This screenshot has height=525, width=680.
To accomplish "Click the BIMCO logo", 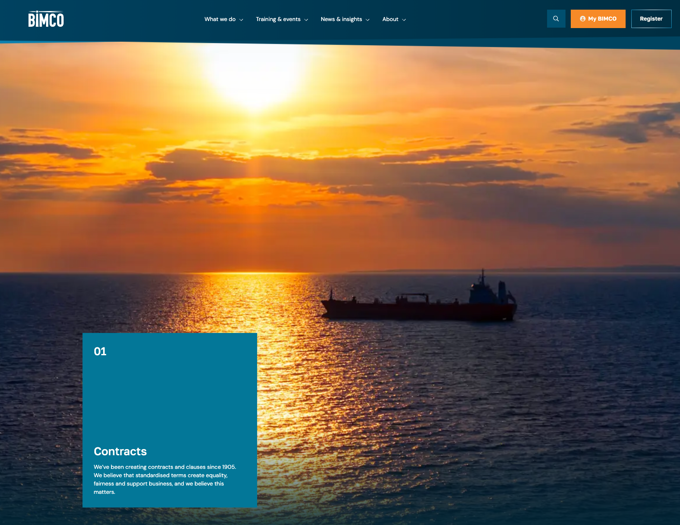I will coord(46,19).
